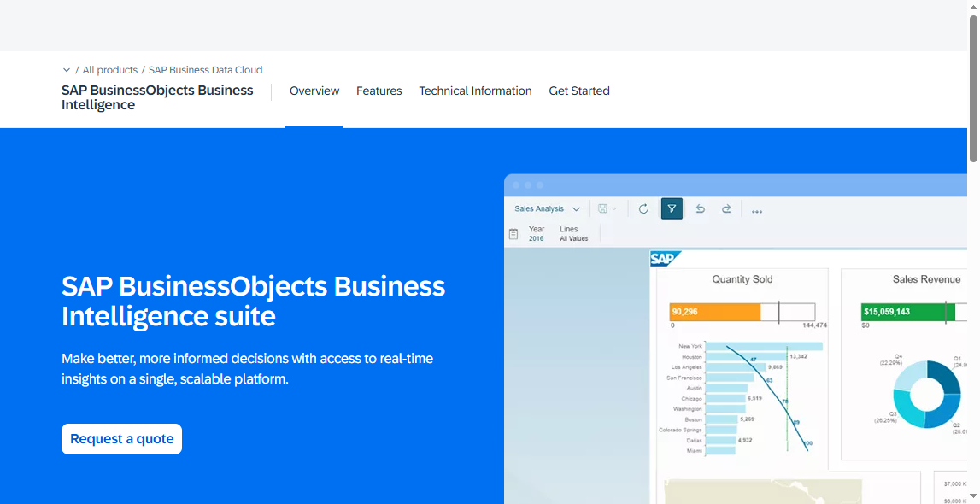The height and width of the screenshot is (504, 980).
Task: Click the orange 90,296 quantity gauge bar
Action: click(x=715, y=312)
